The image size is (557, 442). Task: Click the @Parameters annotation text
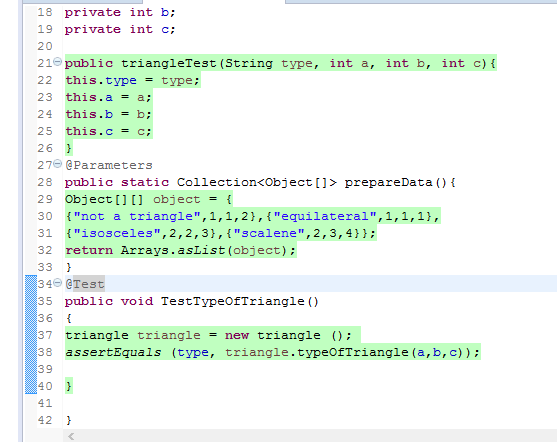(109, 165)
